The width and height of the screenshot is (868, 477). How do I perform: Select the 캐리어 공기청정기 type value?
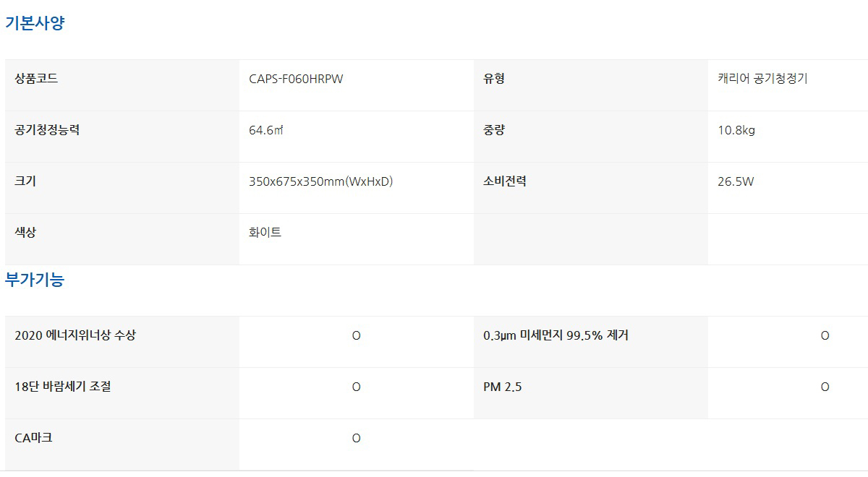point(762,79)
